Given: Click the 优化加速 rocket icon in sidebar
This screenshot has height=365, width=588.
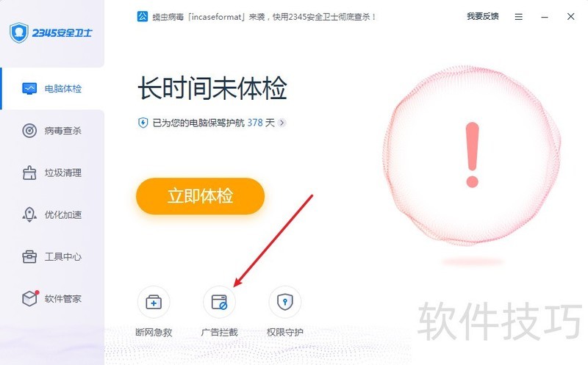Looking at the screenshot, I should 29,214.
